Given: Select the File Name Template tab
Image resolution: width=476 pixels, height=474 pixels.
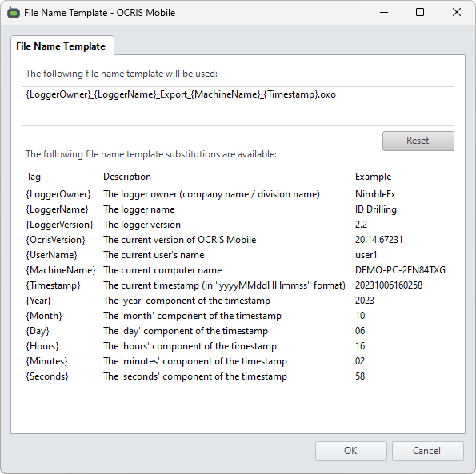Looking at the screenshot, I should tap(62, 46).
